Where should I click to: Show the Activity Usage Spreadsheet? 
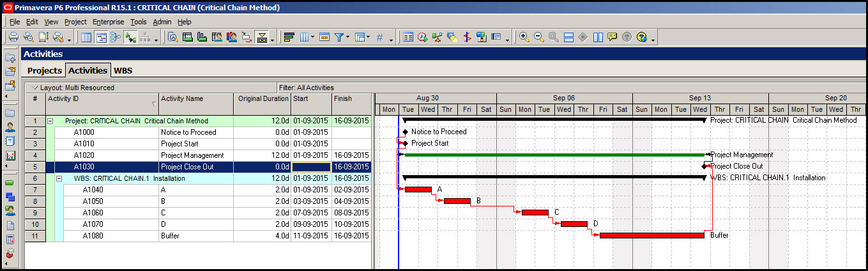[188, 37]
